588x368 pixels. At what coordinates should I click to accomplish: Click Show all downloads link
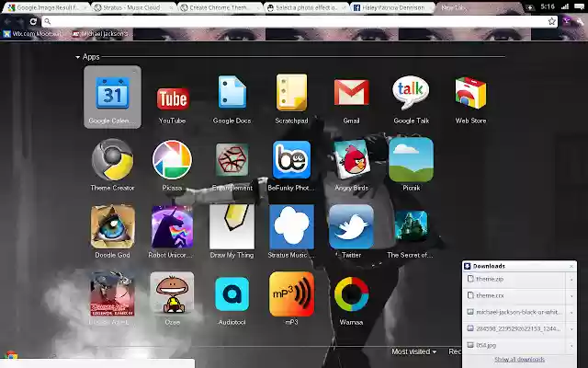pyautogui.click(x=519, y=360)
